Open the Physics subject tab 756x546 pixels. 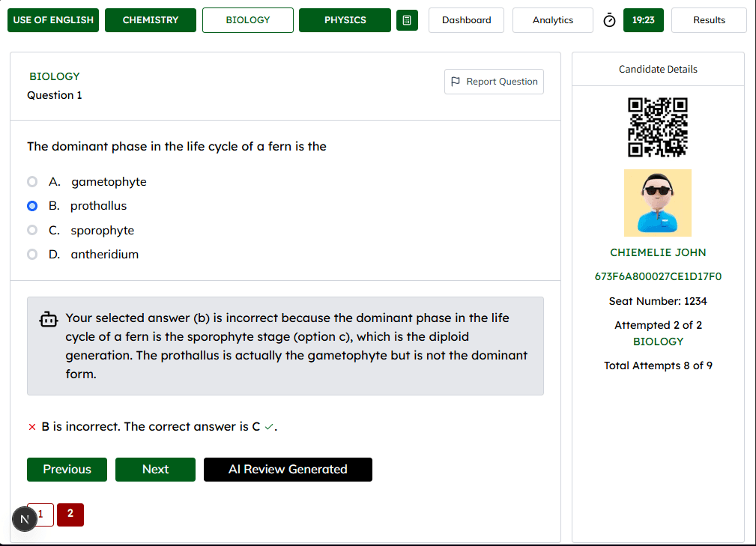(x=345, y=20)
